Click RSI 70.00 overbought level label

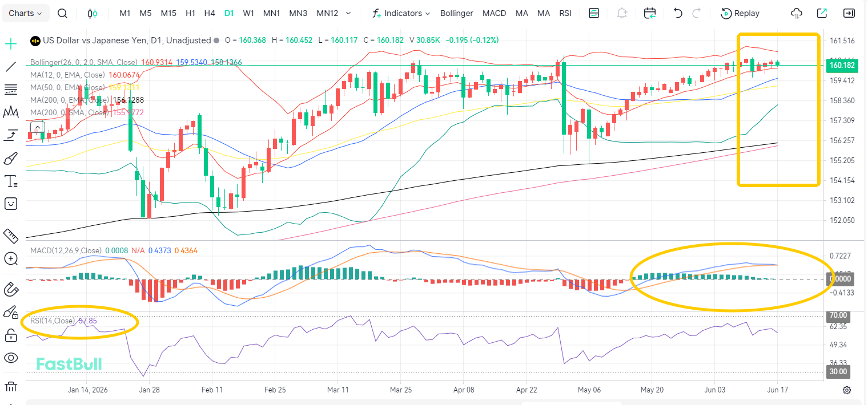coord(838,315)
